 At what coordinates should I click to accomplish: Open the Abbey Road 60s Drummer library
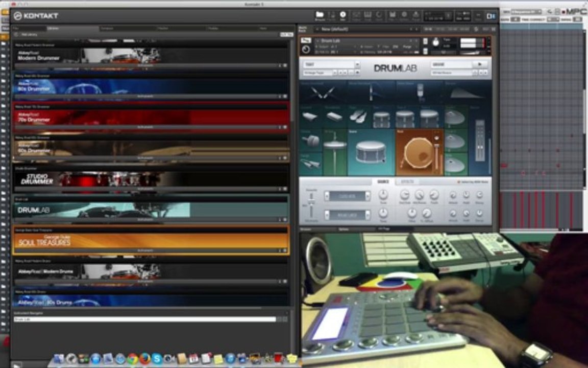click(x=151, y=148)
